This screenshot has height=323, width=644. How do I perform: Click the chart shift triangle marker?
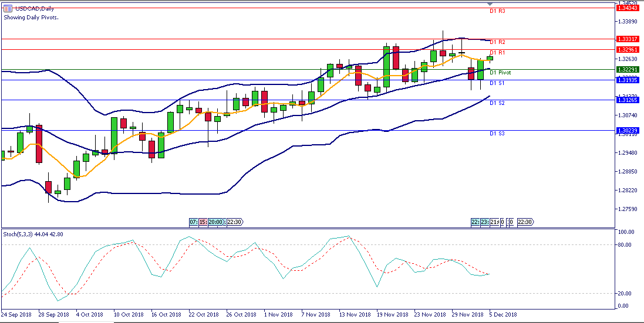pyautogui.click(x=490, y=4)
